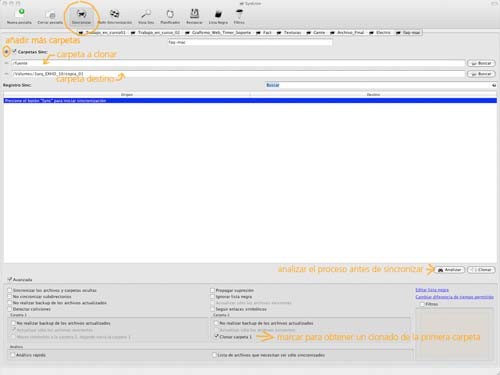Select the Texturas tab
Viewport: 500px width, 375px height.
tap(289, 33)
